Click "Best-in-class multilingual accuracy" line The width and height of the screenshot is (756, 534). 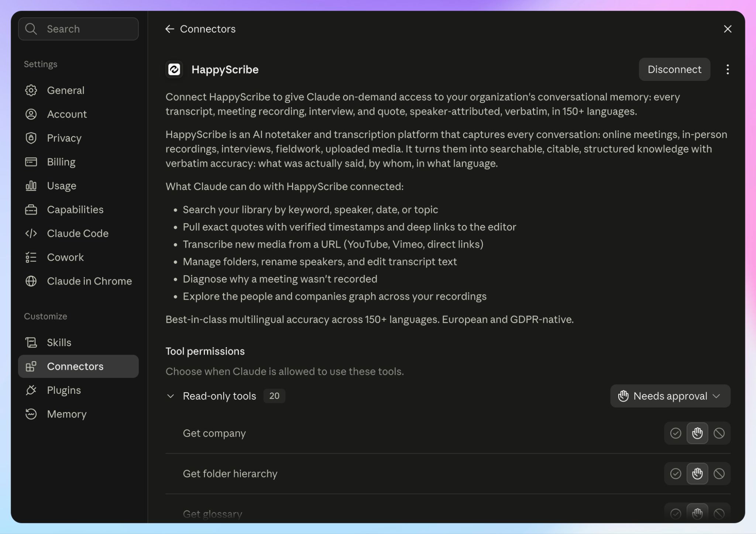(x=370, y=319)
